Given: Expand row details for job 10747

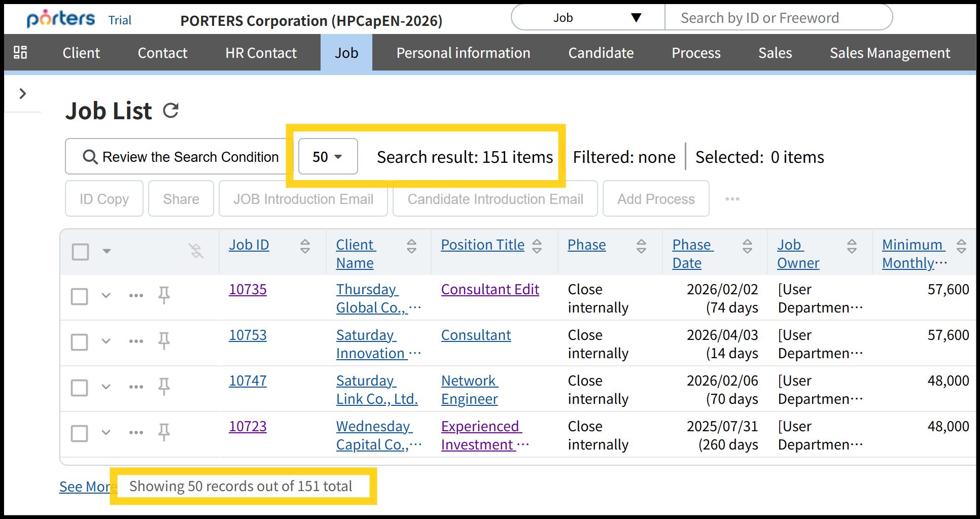Looking at the screenshot, I should tap(106, 387).
